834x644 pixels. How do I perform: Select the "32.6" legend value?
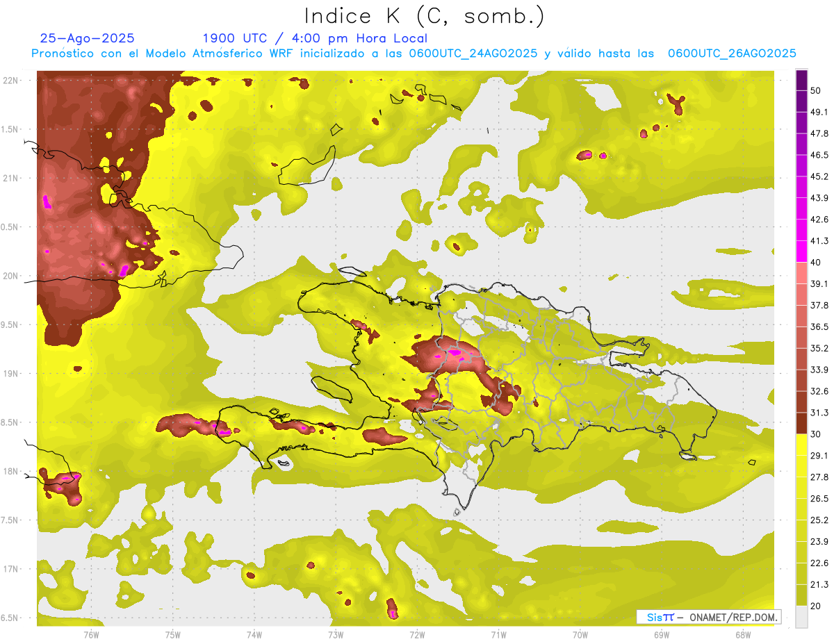click(x=819, y=391)
